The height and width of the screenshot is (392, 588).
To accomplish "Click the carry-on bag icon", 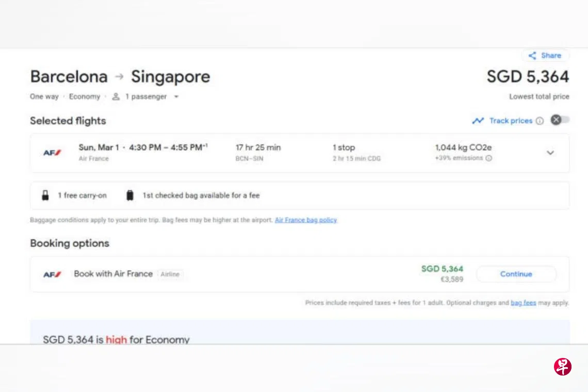I will (45, 195).
